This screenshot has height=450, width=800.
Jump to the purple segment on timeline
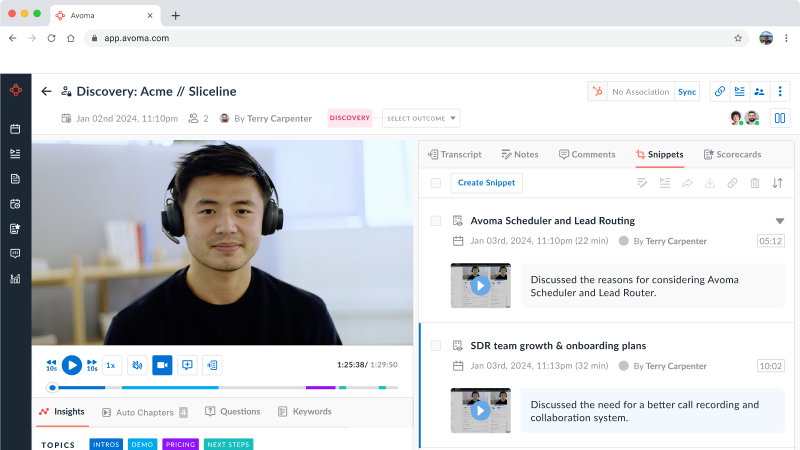click(x=320, y=388)
